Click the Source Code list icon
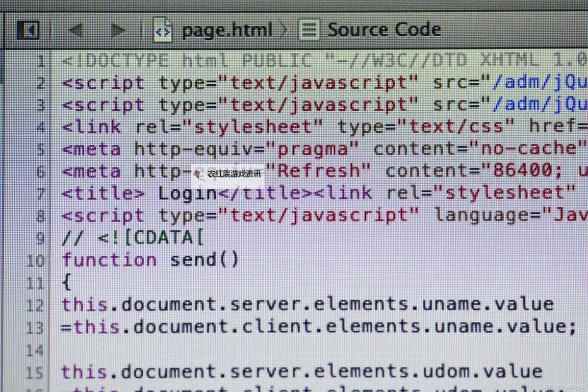Screen dimensions: 588x392 pos(309,30)
